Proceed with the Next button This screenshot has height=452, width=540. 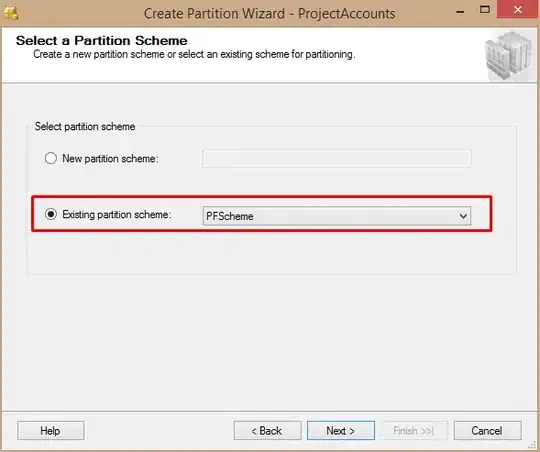(x=341, y=431)
